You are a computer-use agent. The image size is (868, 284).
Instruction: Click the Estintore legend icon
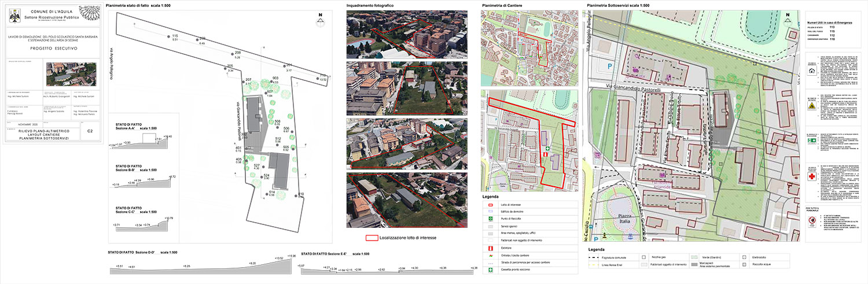490,248
